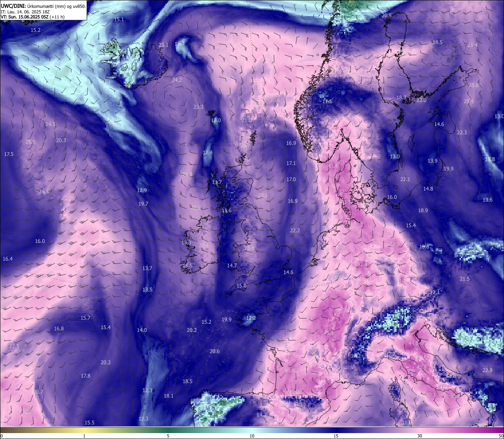The width and height of the screenshot is (504, 439).
Task: Click the colour scale tick labelled 50
Action: point(501,436)
